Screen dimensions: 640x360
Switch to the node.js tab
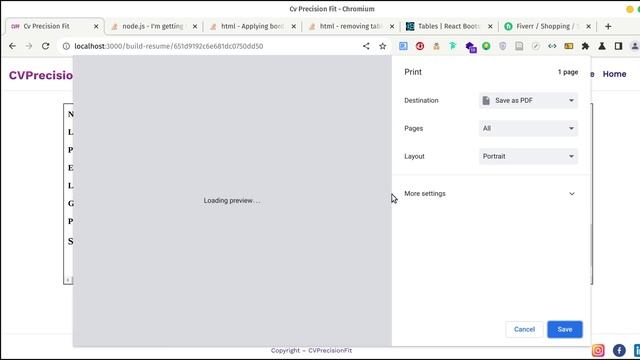click(x=154, y=26)
